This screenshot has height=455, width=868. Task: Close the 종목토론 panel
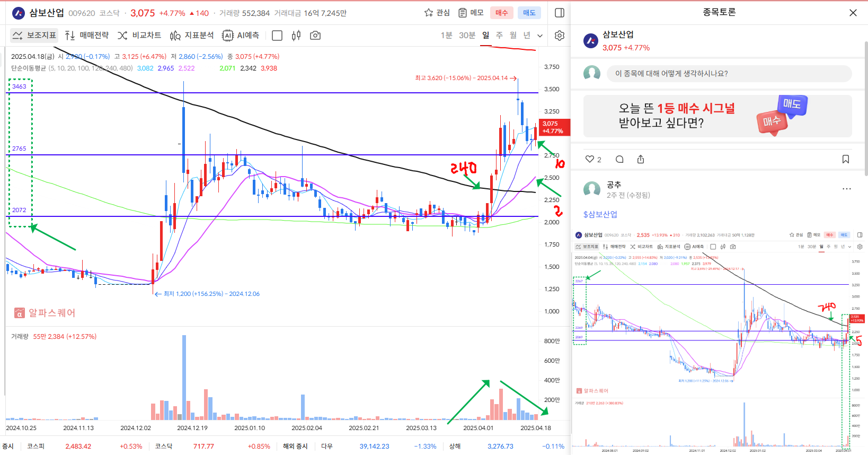click(x=853, y=13)
